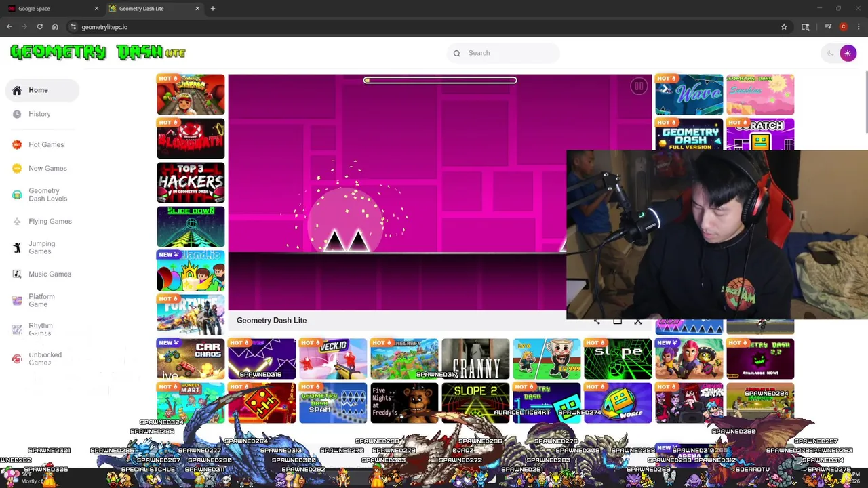Open the Geometry Dash Spam thumbnail
The width and height of the screenshot is (868, 488).
[x=333, y=403]
